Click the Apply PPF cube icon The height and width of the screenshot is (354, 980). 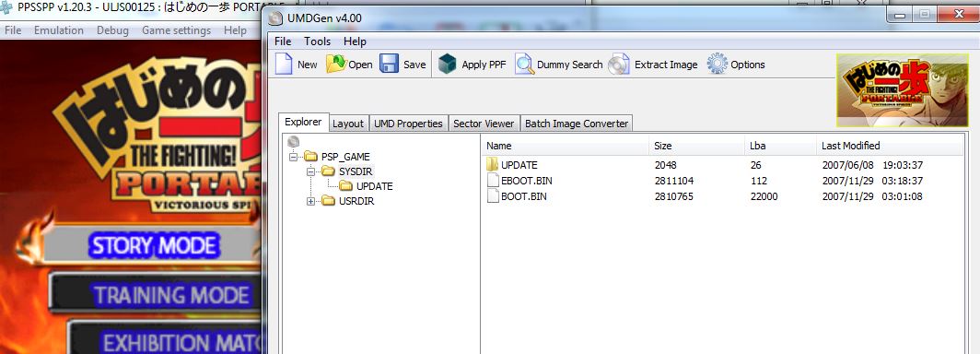coord(448,64)
